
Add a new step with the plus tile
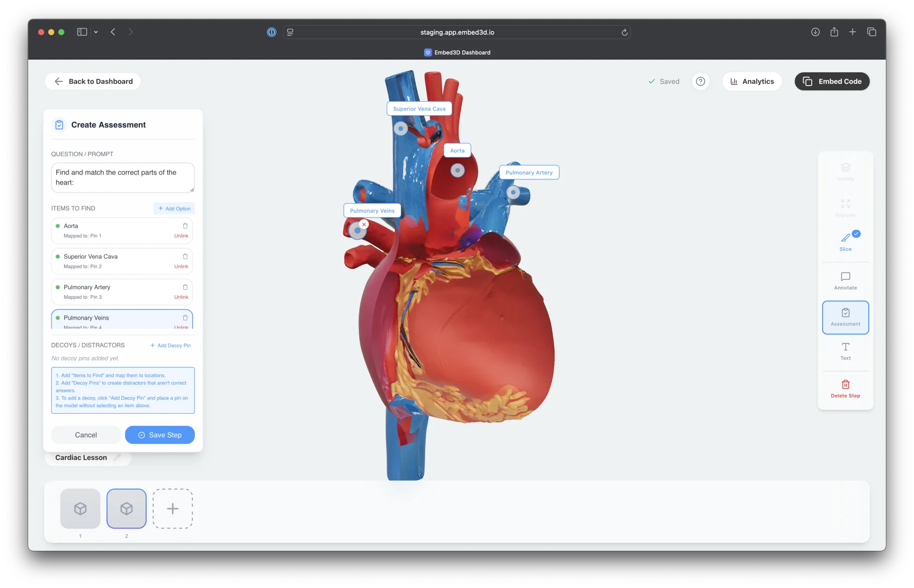pyautogui.click(x=172, y=509)
